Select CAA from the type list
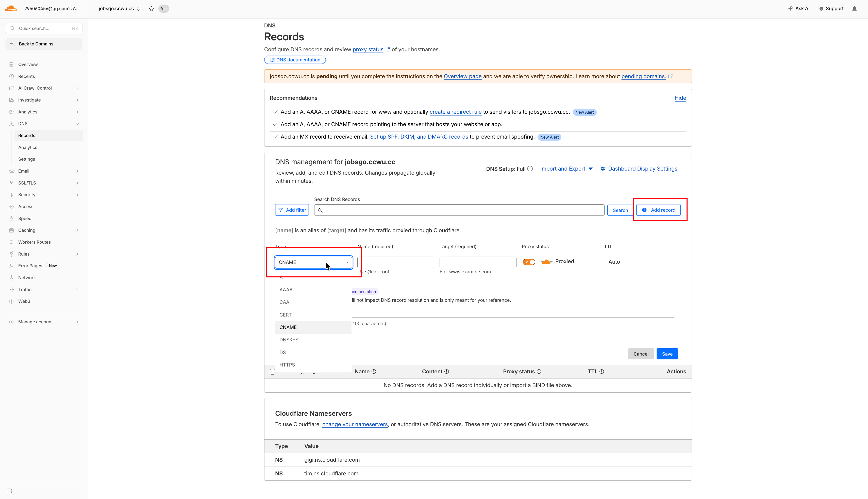 (x=313, y=302)
